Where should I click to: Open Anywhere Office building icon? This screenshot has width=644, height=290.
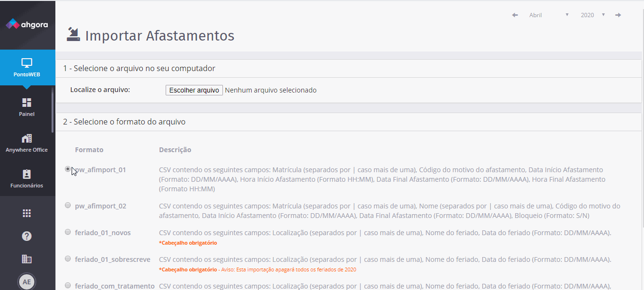[27, 139]
